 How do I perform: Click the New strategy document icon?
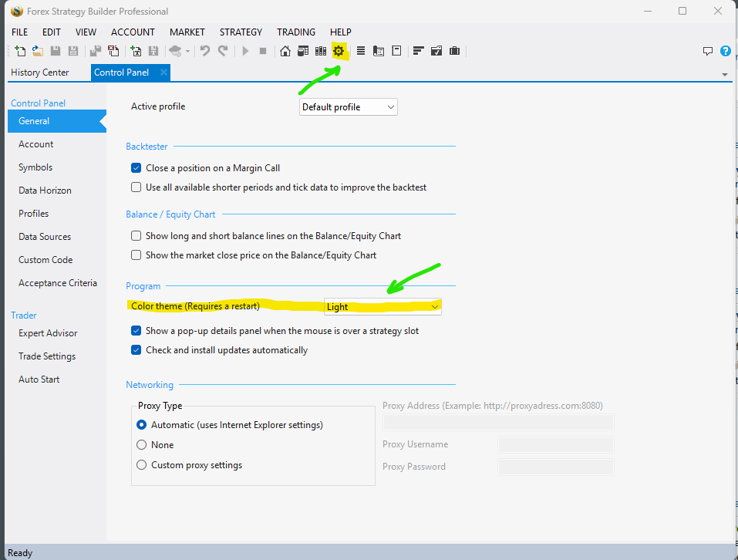tap(20, 51)
